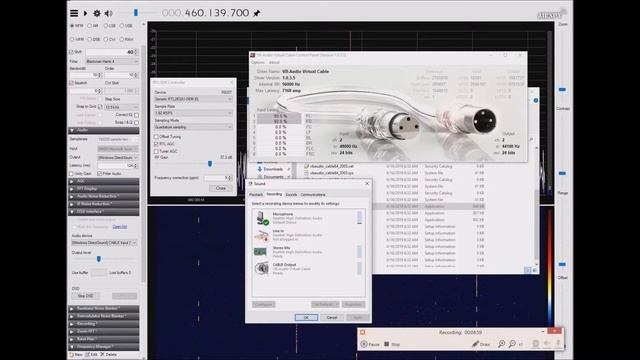Adjust main volume slider in top bar
640x360 pixels.
click(x=136, y=13)
